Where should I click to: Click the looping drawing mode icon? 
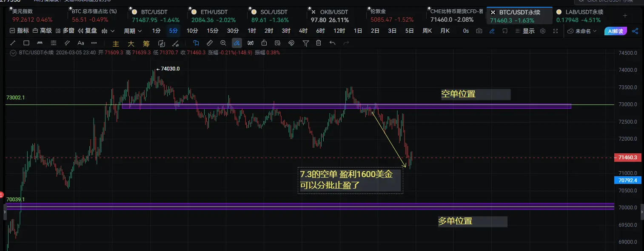click(162, 43)
